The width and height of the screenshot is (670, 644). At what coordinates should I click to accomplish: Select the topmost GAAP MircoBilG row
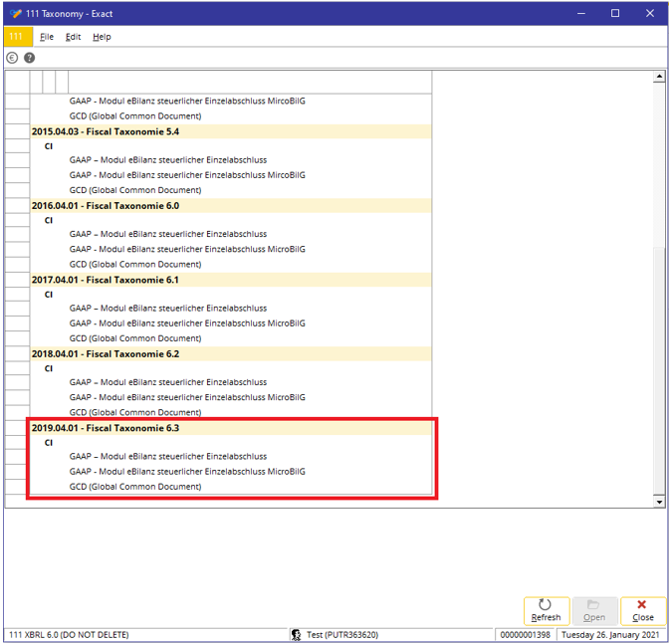[187, 101]
